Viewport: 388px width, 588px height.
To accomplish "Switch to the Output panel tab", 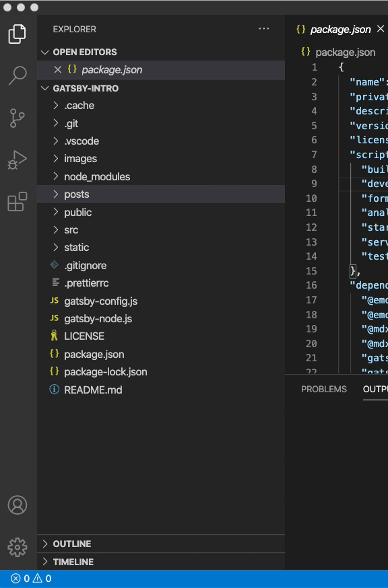I will click(375, 389).
